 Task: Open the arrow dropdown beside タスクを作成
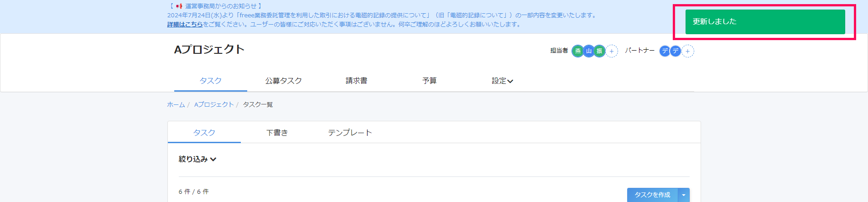684,195
